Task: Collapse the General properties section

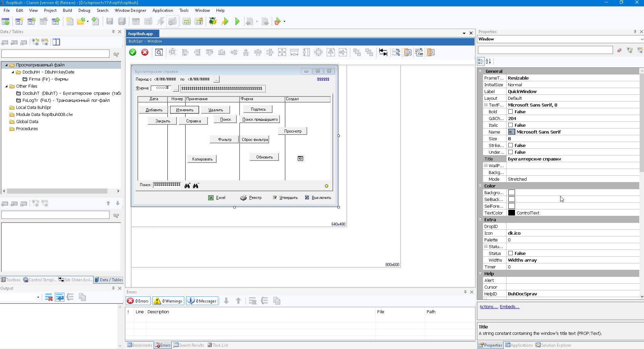Action: 480,71
